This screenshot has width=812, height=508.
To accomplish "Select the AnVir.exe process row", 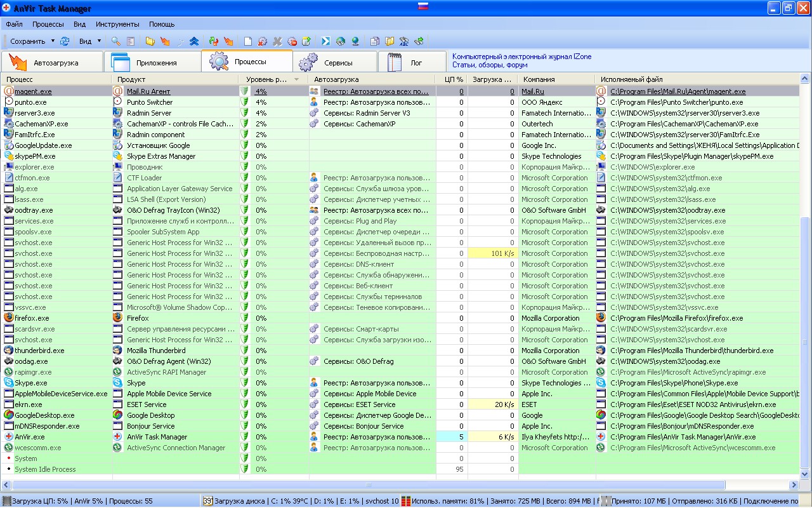I will click(400, 437).
